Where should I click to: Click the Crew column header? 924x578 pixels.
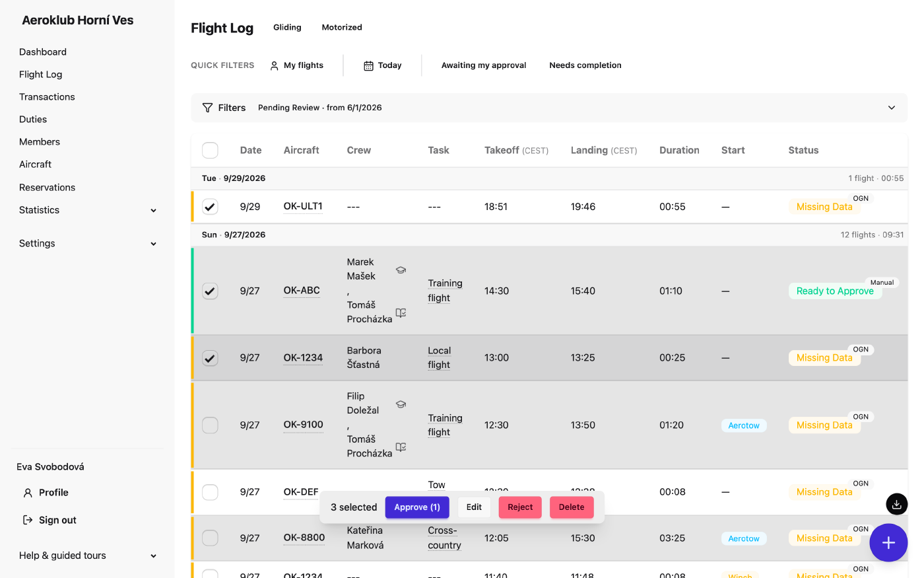pyautogui.click(x=359, y=151)
